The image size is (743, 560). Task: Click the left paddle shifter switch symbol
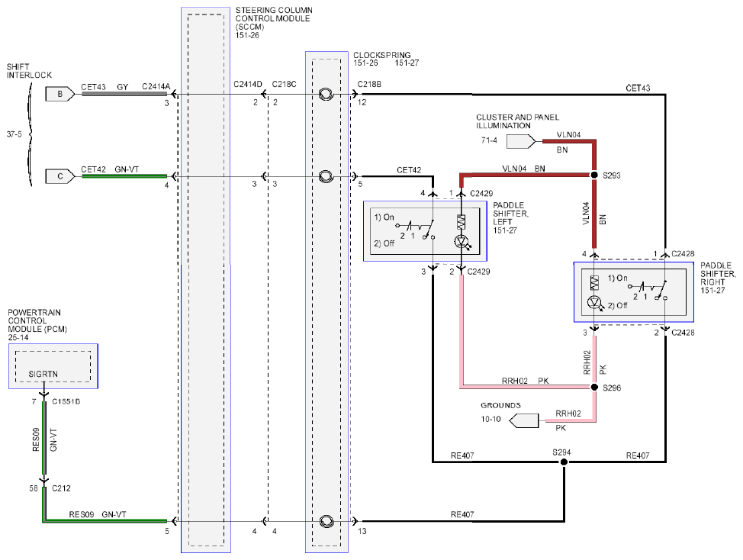coord(416,230)
